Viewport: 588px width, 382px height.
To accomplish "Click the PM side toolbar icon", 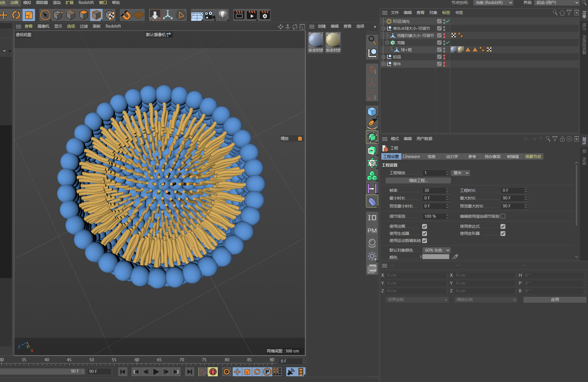I will [372, 231].
